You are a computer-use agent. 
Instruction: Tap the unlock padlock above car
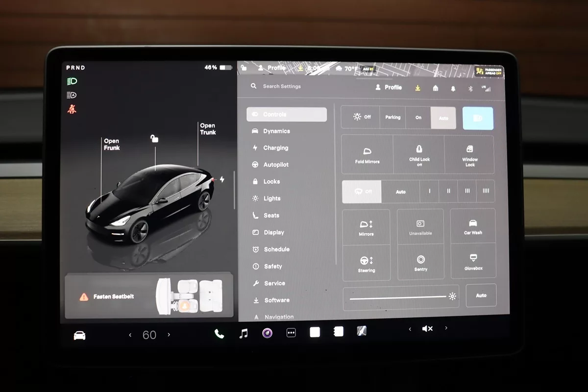(154, 139)
